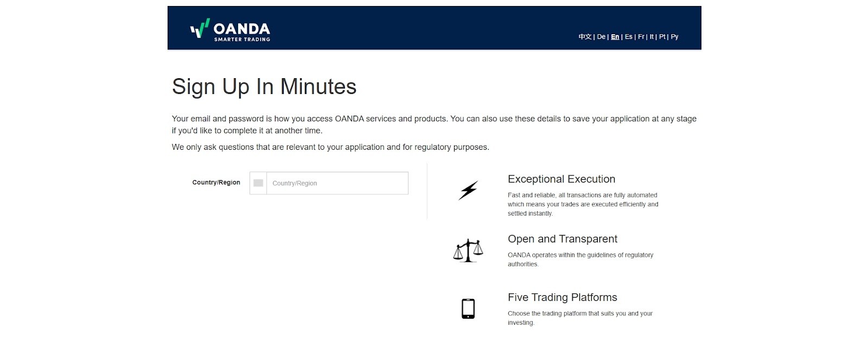Screen dimensions: 868x354
Task: Click the lightning bolt Exceptional Execution icon
Action: click(x=468, y=191)
